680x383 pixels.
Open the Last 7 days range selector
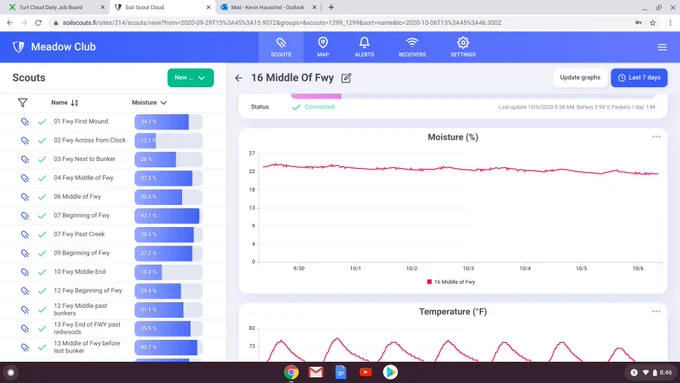click(x=639, y=78)
